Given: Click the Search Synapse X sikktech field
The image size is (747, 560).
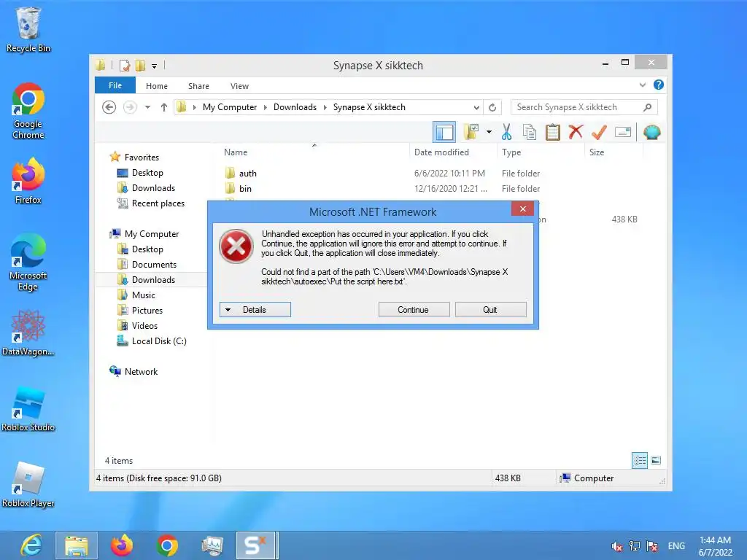Looking at the screenshot, I should pyautogui.click(x=584, y=107).
